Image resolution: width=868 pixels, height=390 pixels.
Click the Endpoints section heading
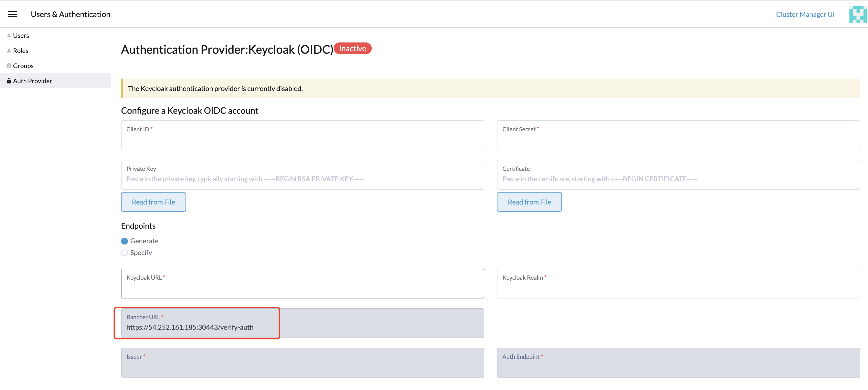coord(138,226)
